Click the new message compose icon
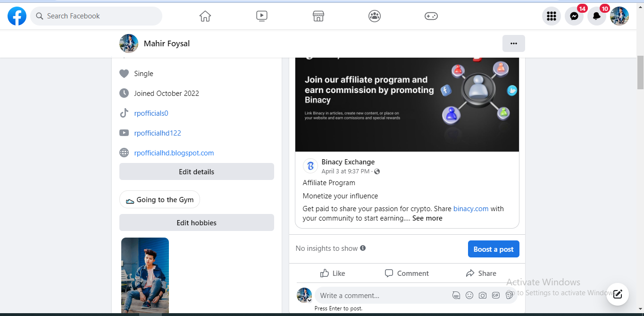The width and height of the screenshot is (644, 316). (618, 294)
